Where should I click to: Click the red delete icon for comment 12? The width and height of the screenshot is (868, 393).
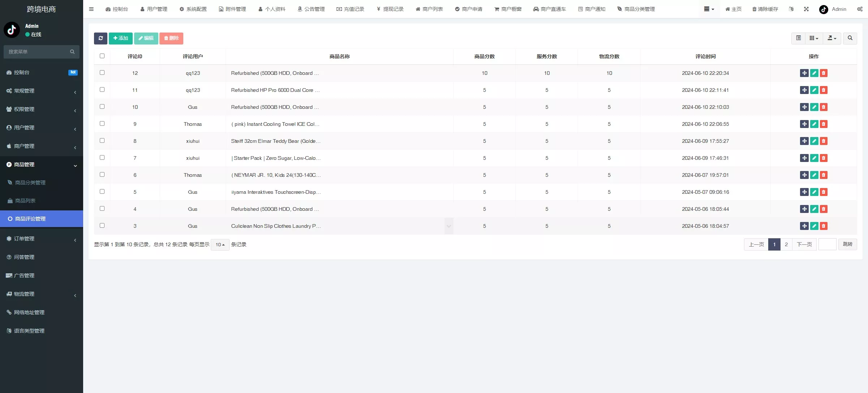point(824,73)
